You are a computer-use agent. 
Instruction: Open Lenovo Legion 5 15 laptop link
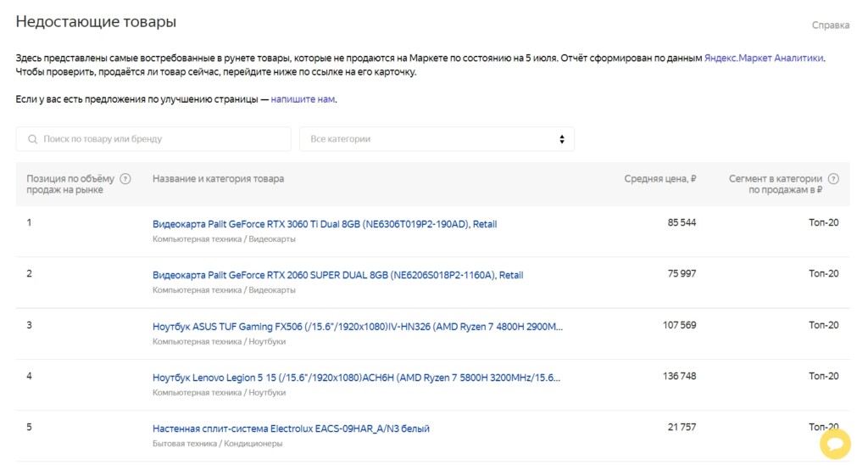point(357,377)
